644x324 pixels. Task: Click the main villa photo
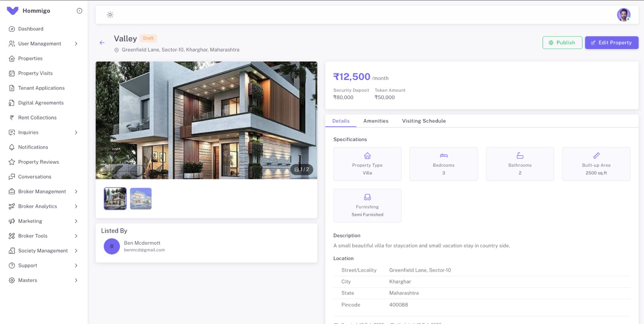tap(206, 120)
